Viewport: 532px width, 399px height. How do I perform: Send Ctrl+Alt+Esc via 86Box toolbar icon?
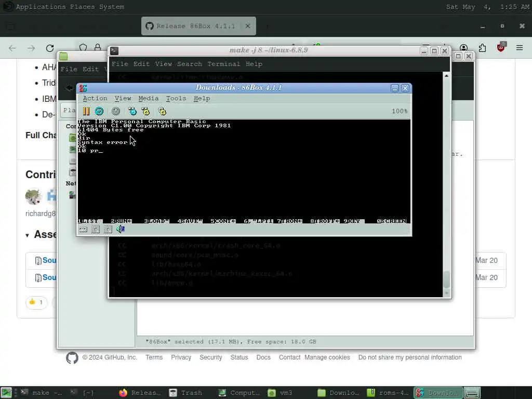click(x=145, y=111)
